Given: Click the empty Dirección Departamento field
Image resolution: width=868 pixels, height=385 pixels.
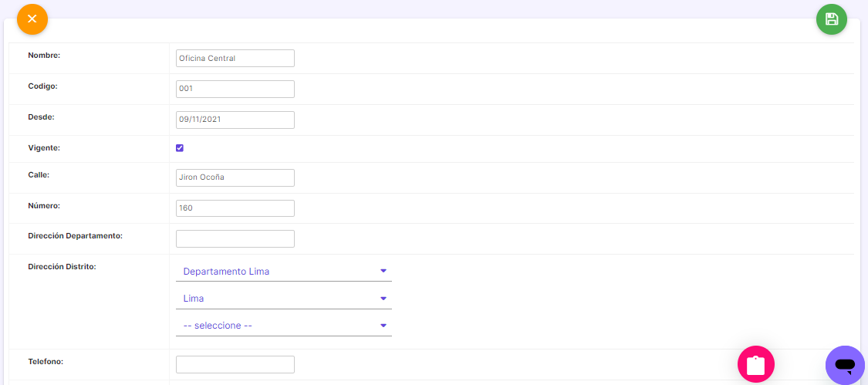Looking at the screenshot, I should 235,238.
